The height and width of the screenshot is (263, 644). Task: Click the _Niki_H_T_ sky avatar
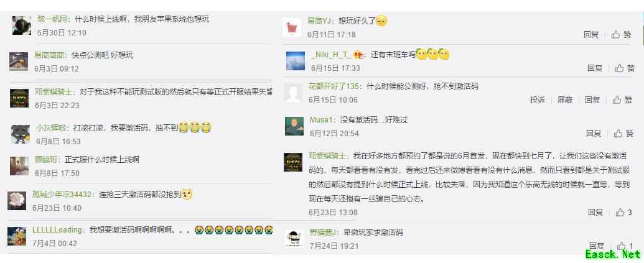pos(296,61)
